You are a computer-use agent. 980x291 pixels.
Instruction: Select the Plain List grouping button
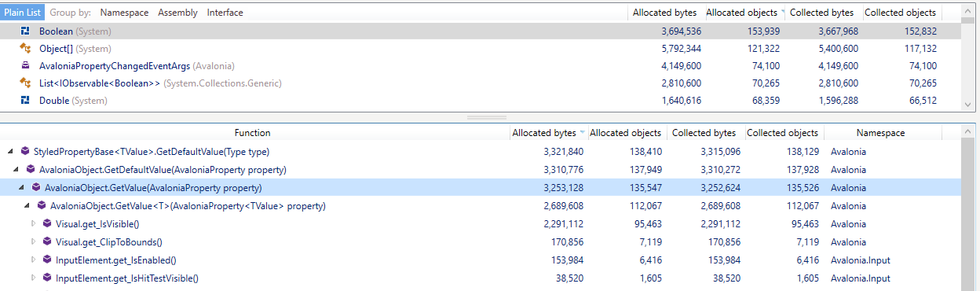(x=22, y=13)
